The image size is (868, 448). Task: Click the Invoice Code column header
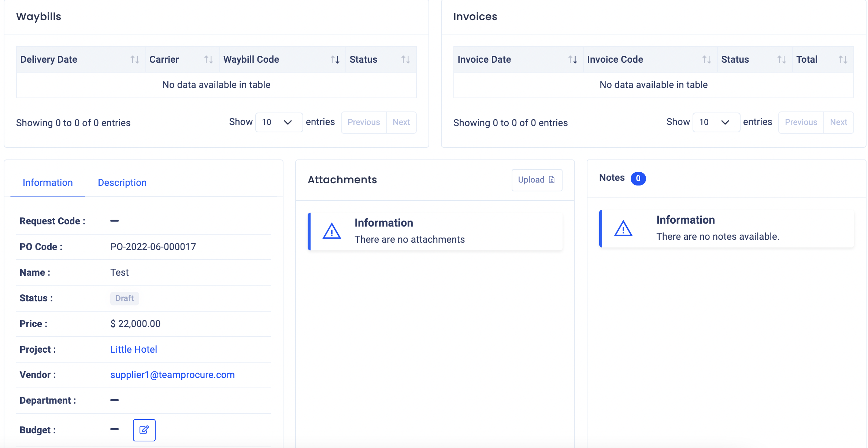click(650, 59)
